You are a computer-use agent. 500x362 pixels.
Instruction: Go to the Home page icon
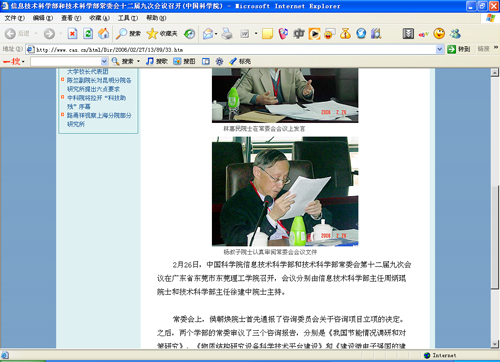click(x=104, y=34)
